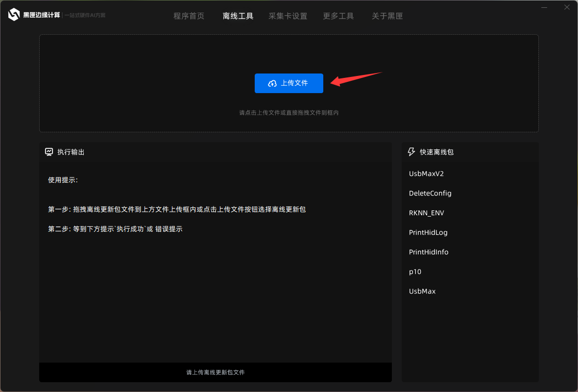Click the 离线工具 tab label

238,16
